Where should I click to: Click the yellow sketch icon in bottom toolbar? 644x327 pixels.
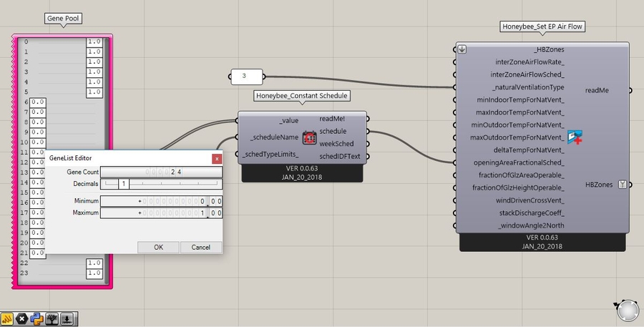pos(7,319)
